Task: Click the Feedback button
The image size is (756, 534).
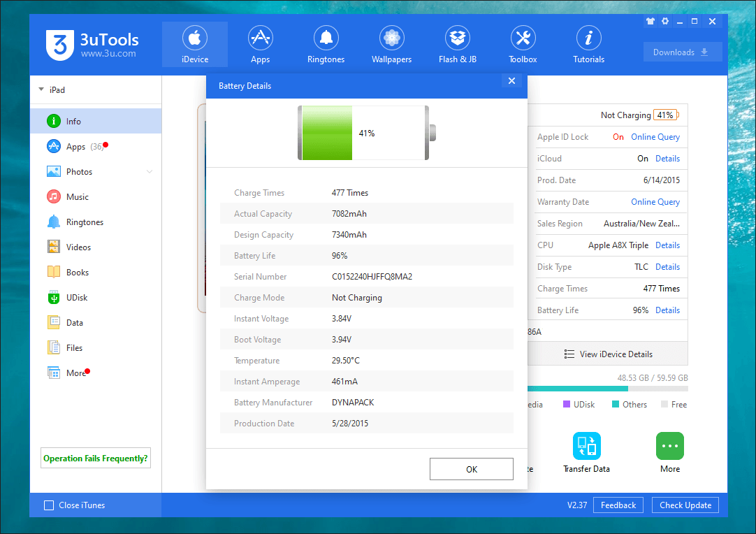Action: point(618,505)
